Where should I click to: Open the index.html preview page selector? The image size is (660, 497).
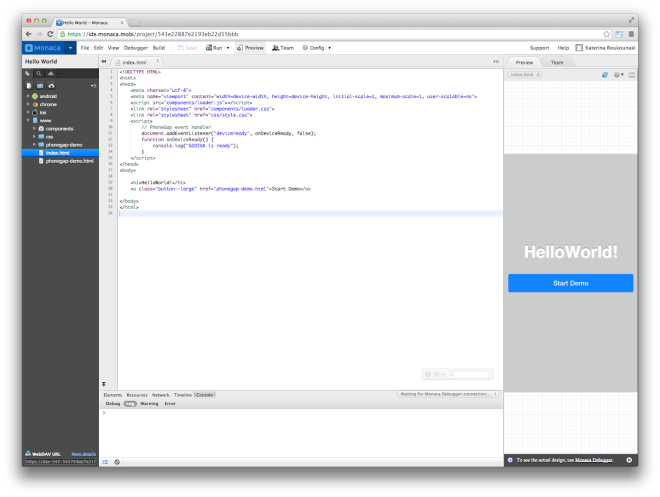tap(524, 74)
